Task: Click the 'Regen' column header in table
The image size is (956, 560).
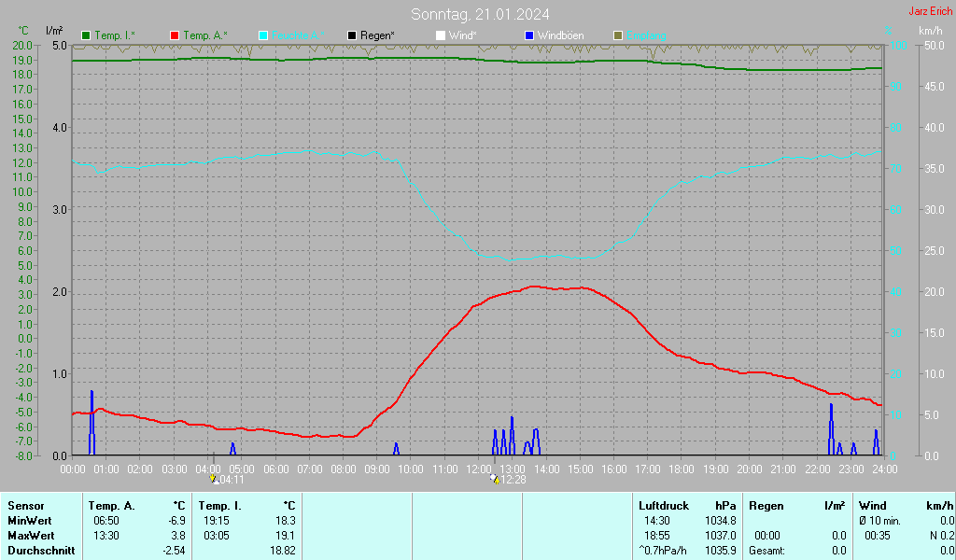Action: 766,506
